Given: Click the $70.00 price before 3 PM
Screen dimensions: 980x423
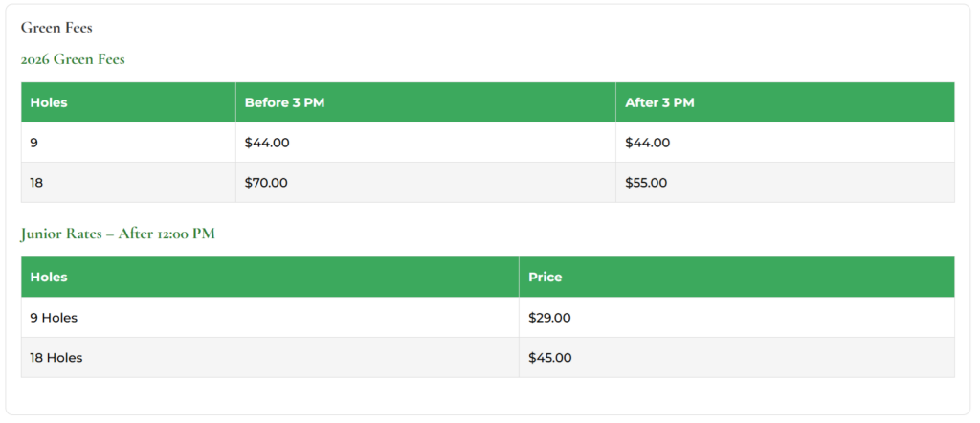Looking at the screenshot, I should pyautogui.click(x=266, y=183).
